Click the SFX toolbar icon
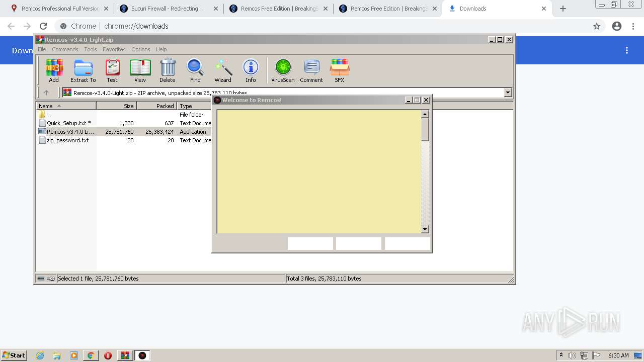Screen dimensions: 644x362 click(340, 70)
